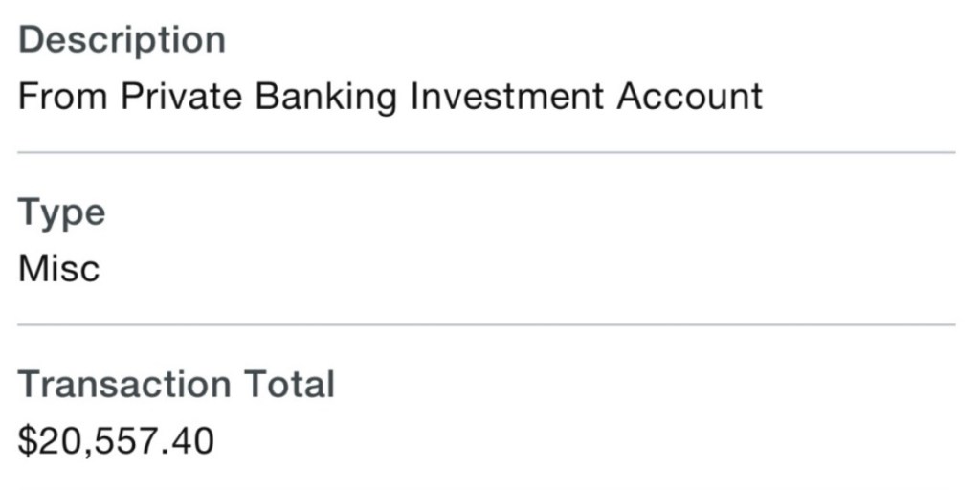
Task: Select the From Private Banking Investment Account text
Action: [x=390, y=97]
